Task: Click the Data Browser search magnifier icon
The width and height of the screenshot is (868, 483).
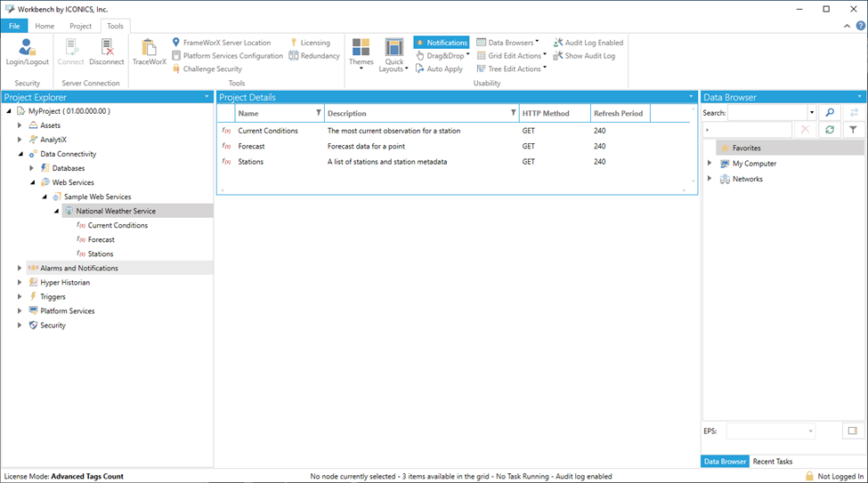Action: pyautogui.click(x=829, y=113)
